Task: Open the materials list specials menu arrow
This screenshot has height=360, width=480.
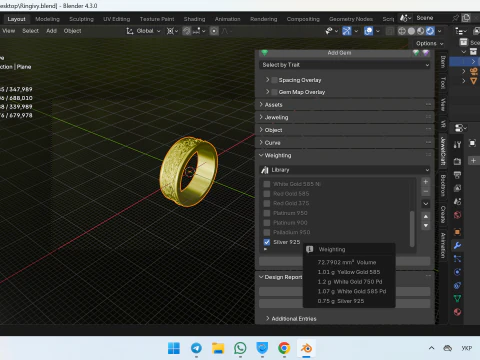Action: point(426,204)
